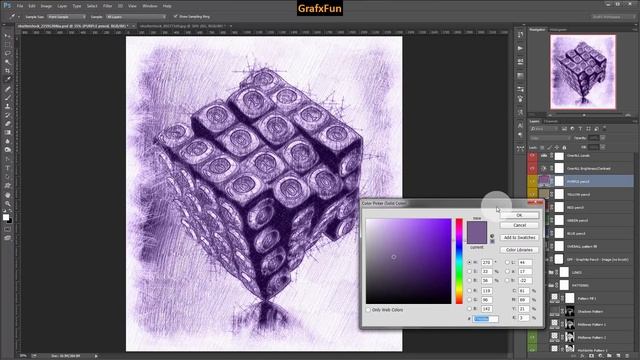
Task: Open the Window menu
Action: click(x=150, y=6)
